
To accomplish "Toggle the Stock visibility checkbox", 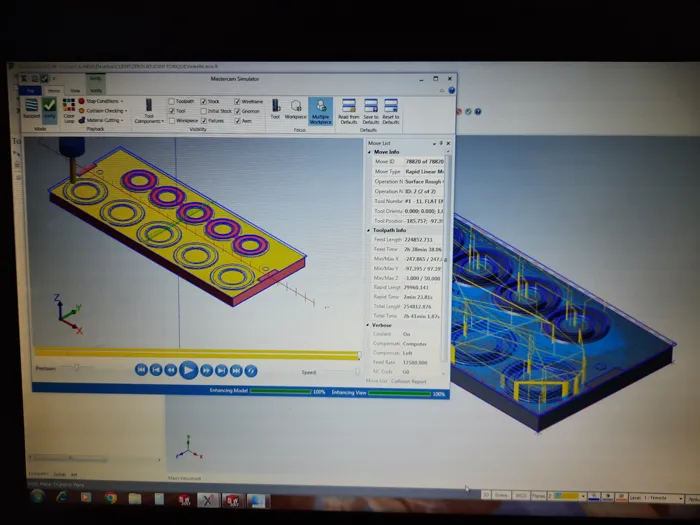I will tap(203, 102).
